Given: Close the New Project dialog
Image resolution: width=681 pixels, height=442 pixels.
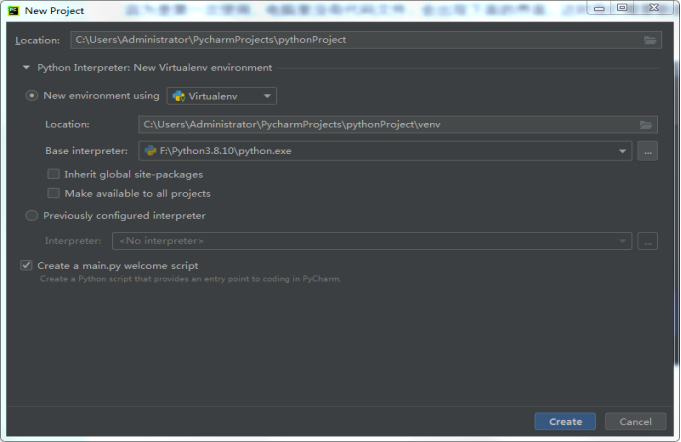Looking at the screenshot, I should [x=654, y=7].
